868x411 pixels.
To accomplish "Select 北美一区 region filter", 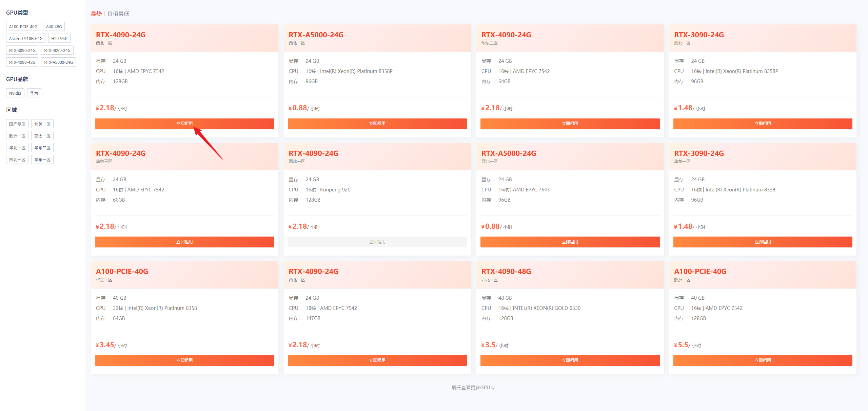I will click(42, 124).
